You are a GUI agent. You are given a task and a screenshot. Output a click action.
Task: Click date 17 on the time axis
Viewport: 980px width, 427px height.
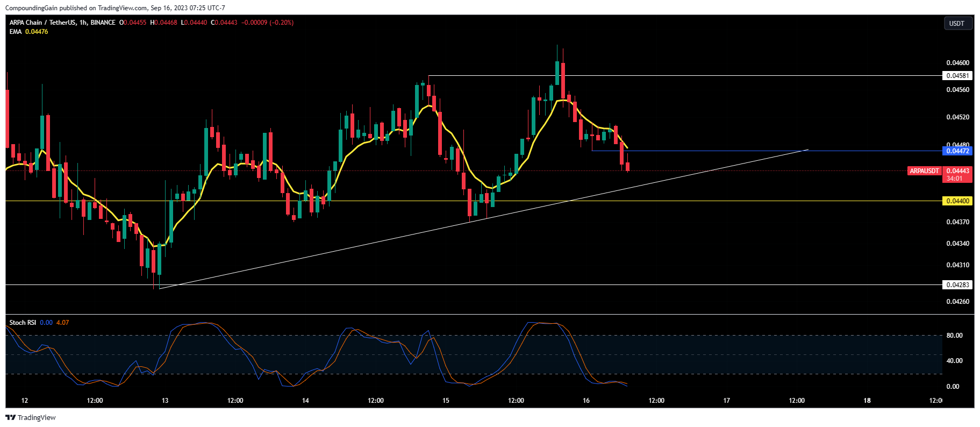click(x=726, y=401)
